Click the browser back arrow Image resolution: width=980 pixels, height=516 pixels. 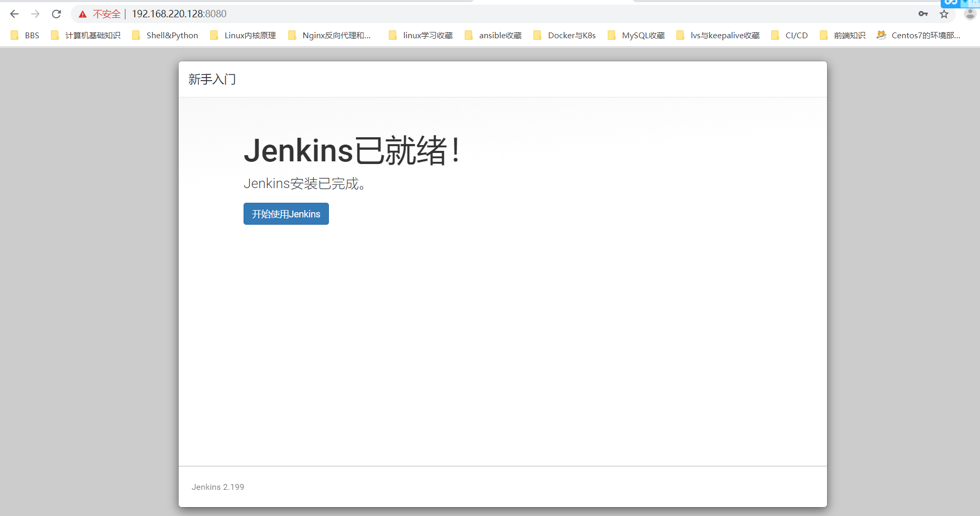14,14
